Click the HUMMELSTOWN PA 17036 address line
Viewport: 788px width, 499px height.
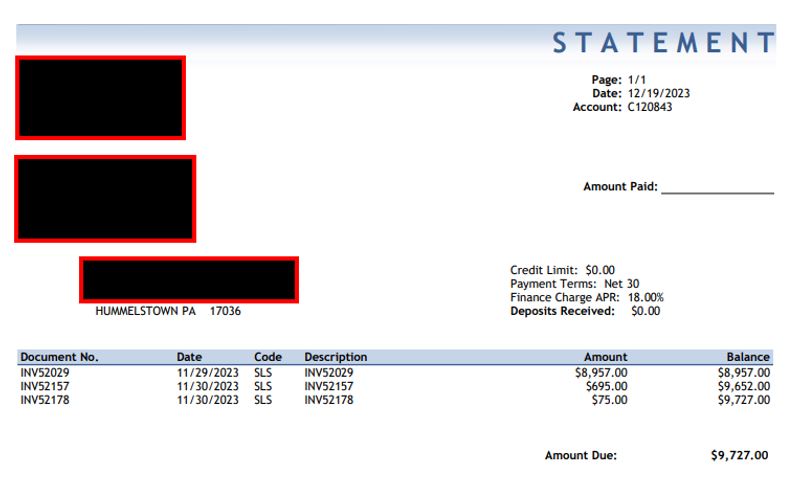point(168,311)
